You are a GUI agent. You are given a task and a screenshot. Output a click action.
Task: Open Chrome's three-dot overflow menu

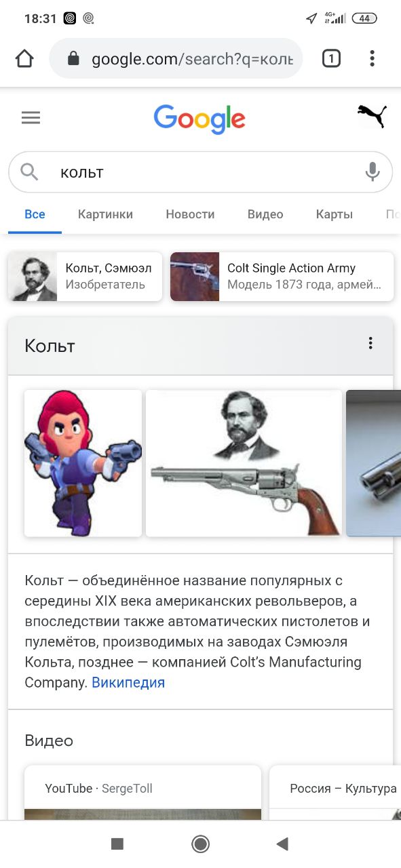pyautogui.click(x=372, y=59)
